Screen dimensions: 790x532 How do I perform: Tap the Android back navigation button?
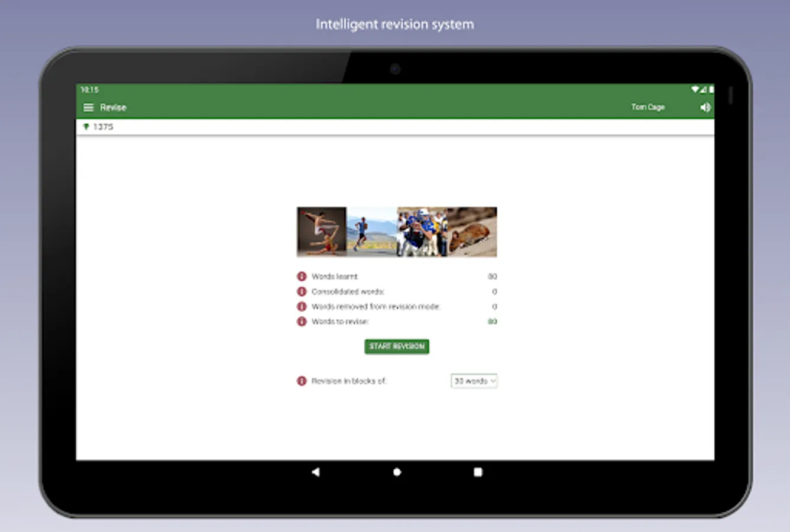(316, 472)
